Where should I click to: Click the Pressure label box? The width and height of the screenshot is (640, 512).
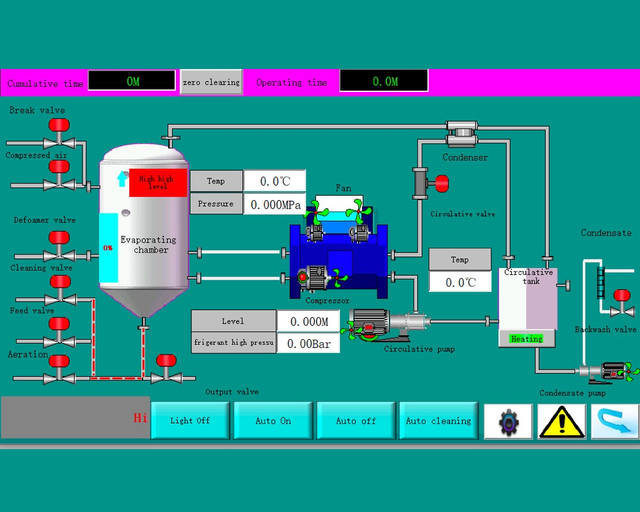[x=216, y=203]
